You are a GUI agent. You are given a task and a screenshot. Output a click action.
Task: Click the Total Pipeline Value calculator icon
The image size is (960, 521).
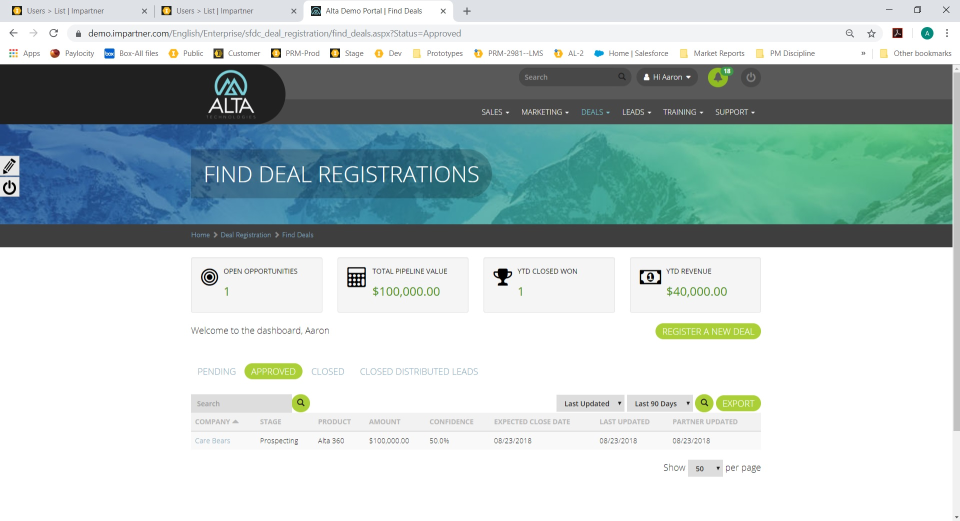[356, 277]
